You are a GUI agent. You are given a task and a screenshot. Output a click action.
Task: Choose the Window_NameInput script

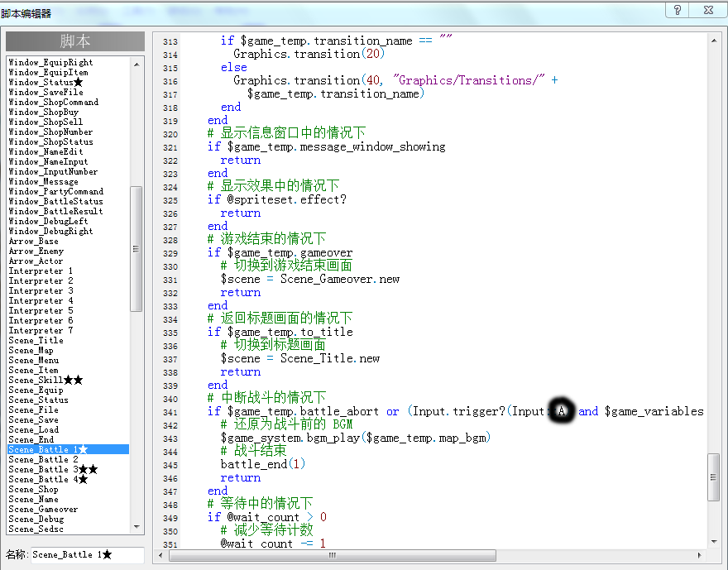click(48, 161)
